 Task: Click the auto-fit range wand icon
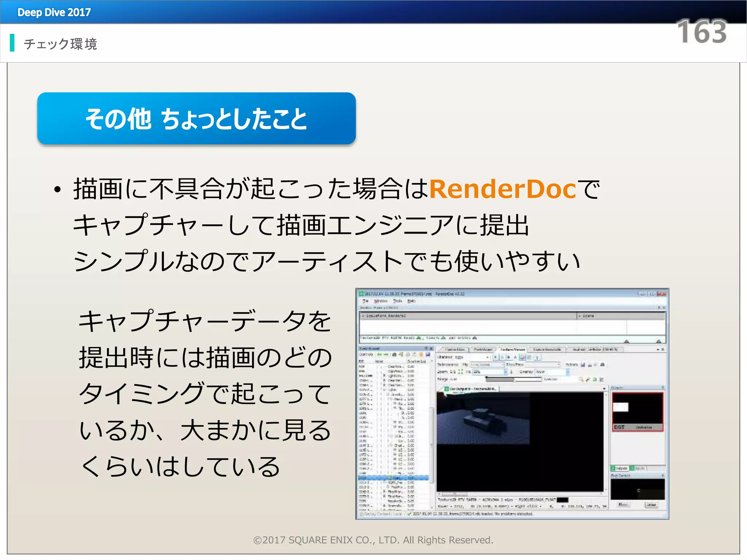588,380
